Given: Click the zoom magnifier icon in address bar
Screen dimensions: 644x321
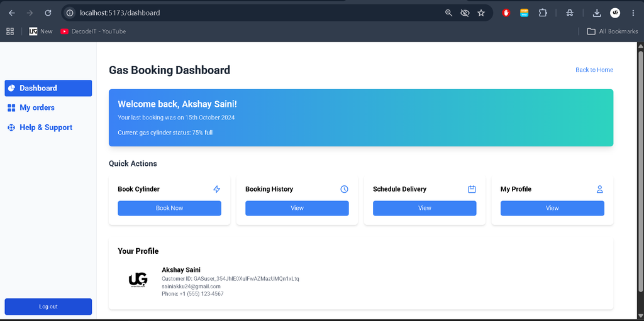Looking at the screenshot, I should tap(449, 13).
